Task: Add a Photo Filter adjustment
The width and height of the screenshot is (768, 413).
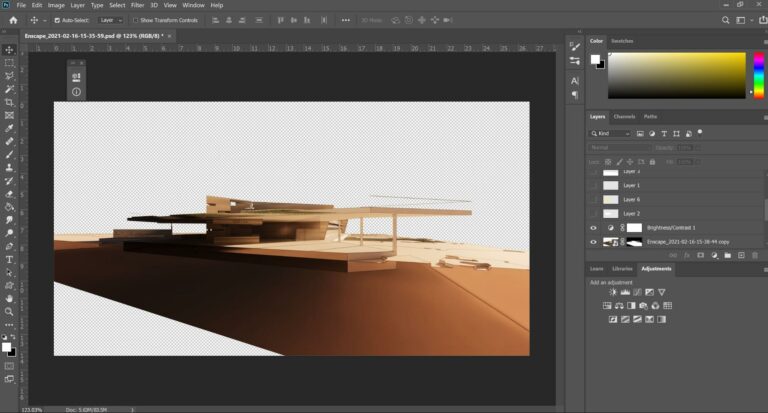Action: click(643, 306)
